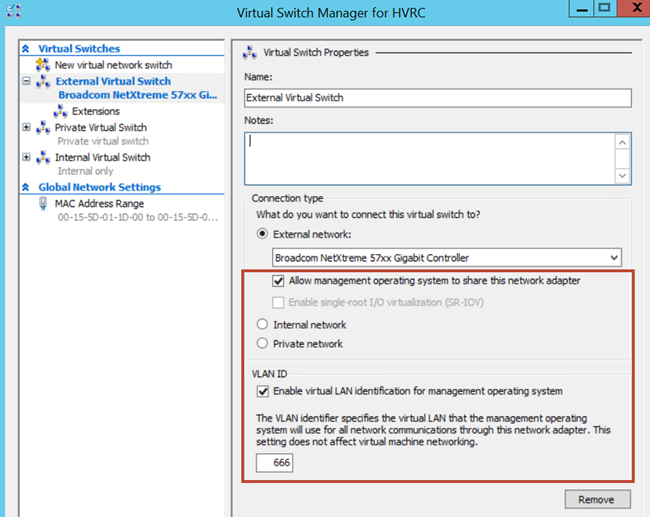Collapse the Global Network Settings section

click(26, 187)
